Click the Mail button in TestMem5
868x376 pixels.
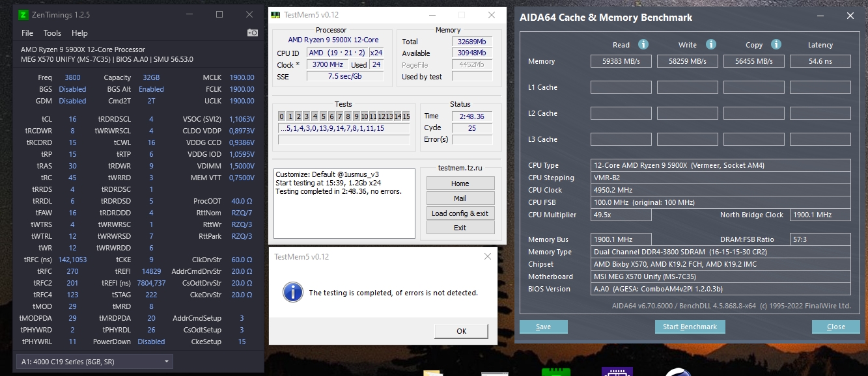tap(460, 198)
